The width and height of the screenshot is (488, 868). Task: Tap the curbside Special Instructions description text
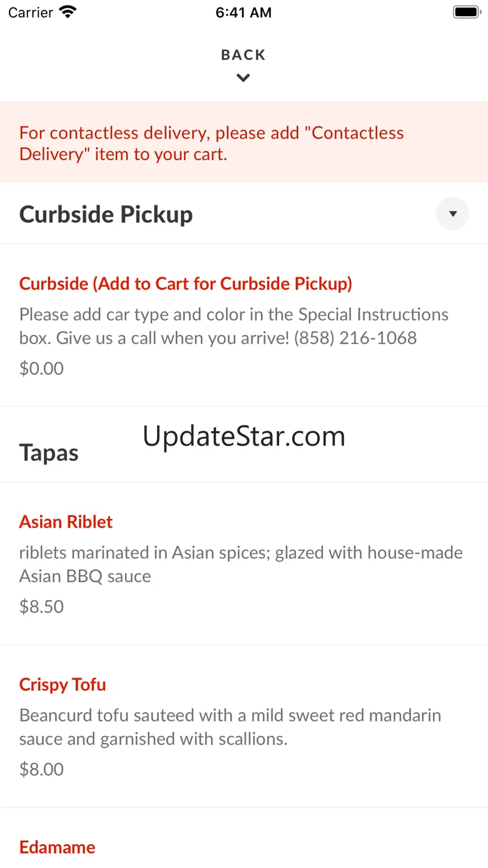[x=234, y=326]
